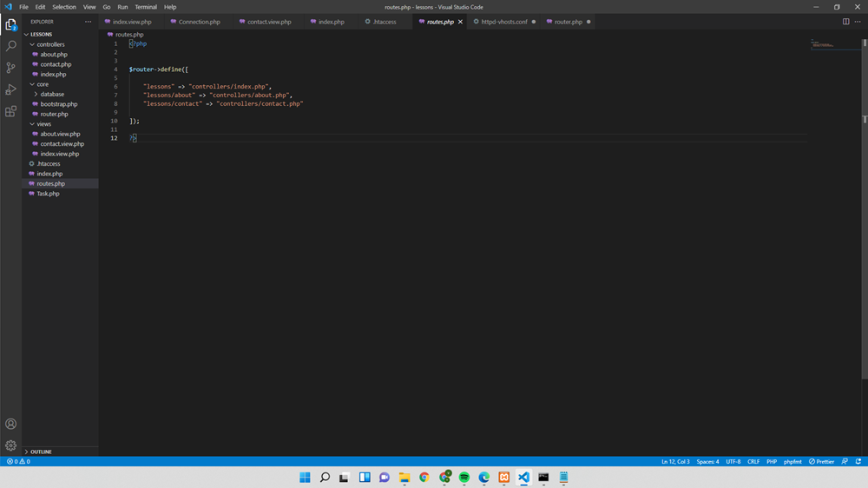Open about.php in controllers folder
The width and height of the screenshot is (868, 488).
click(x=54, y=55)
